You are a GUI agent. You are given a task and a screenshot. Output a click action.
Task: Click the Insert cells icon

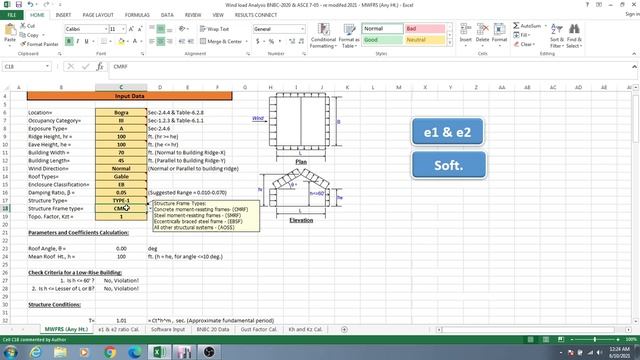(x=465, y=30)
